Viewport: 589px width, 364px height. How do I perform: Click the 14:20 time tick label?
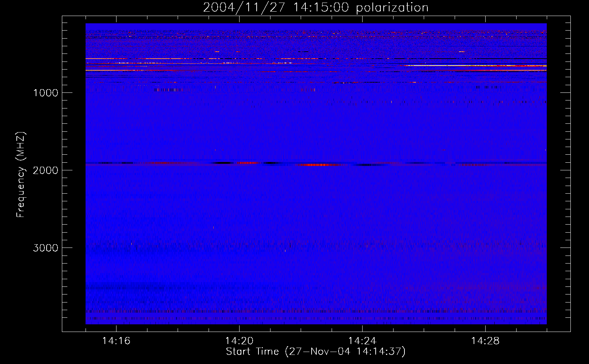coord(240,341)
